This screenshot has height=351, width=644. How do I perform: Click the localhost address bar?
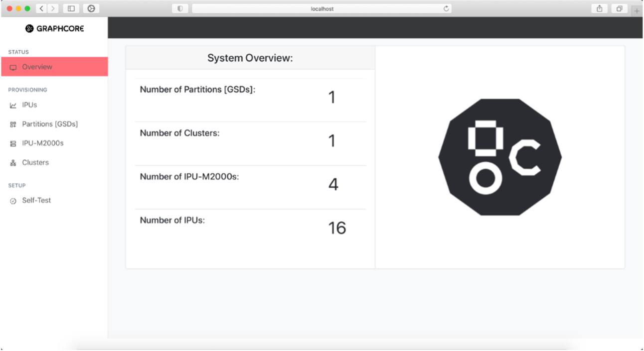[322, 8]
